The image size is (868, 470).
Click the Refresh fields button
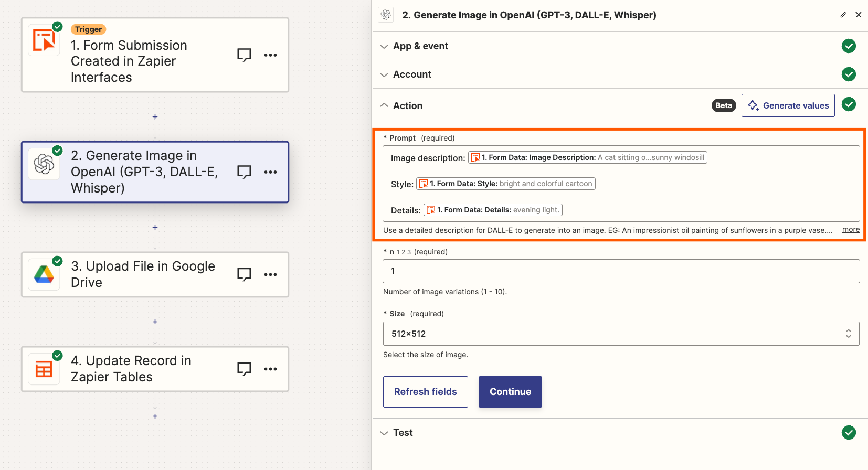click(x=425, y=392)
